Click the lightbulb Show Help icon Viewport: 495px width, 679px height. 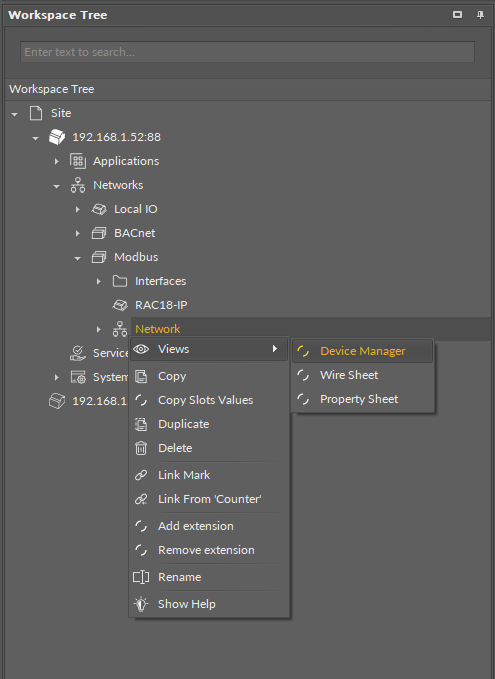coord(141,604)
